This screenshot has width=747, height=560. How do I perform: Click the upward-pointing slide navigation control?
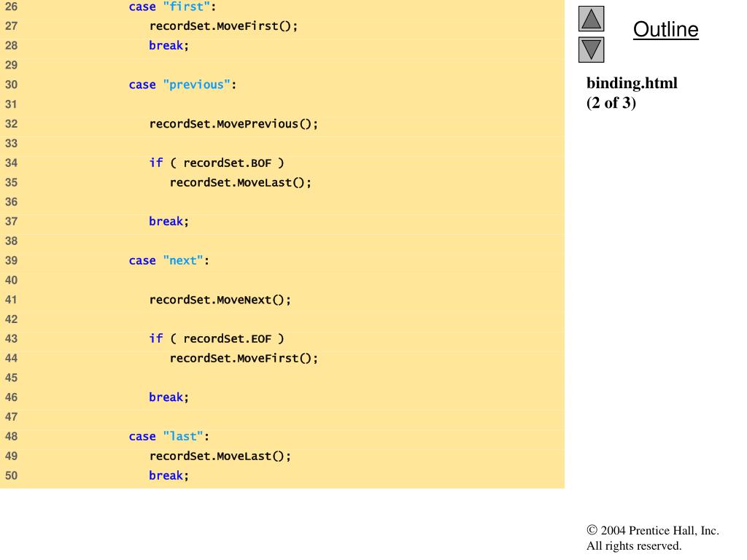click(x=592, y=18)
